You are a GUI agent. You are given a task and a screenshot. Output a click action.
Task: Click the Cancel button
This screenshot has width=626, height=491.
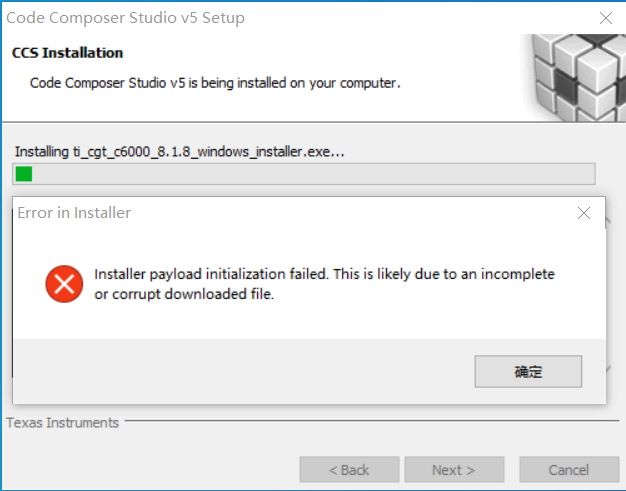click(568, 469)
